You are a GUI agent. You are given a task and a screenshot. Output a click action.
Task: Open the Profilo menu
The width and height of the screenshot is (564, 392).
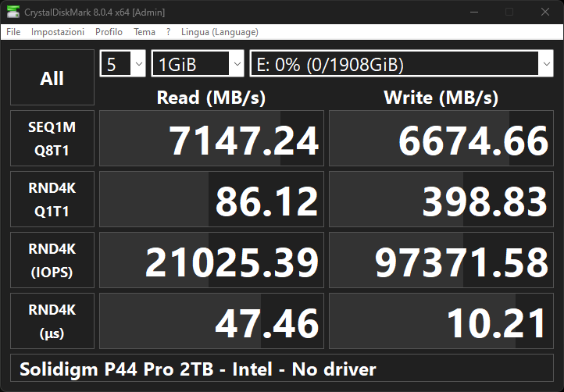[x=109, y=32]
